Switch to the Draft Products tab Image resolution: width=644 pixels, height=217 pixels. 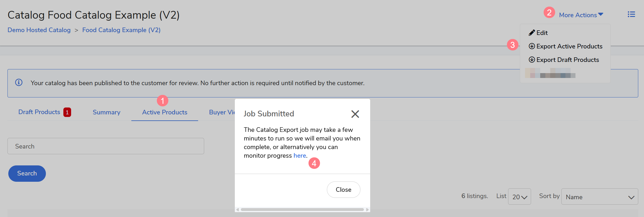click(x=39, y=112)
